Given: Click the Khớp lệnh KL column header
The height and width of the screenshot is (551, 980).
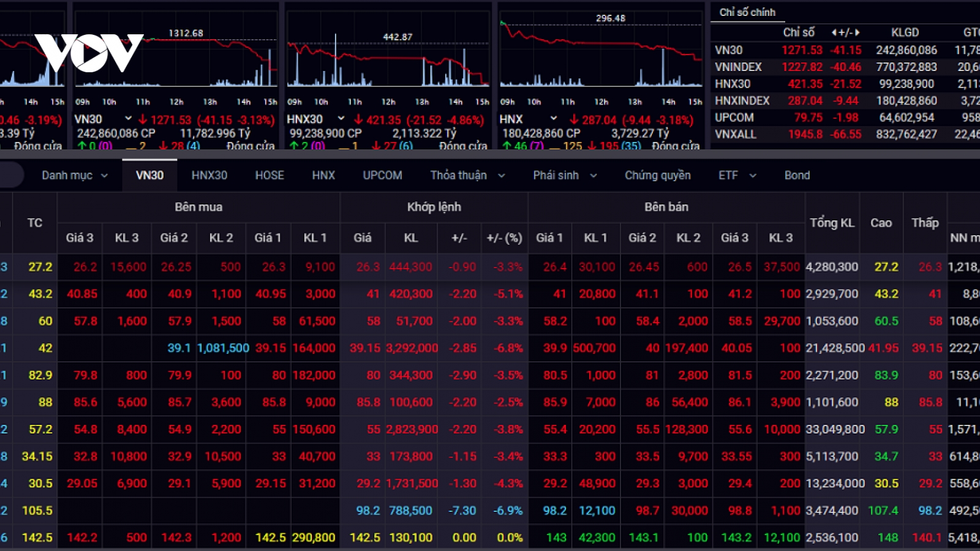Looking at the screenshot, I should point(410,238).
